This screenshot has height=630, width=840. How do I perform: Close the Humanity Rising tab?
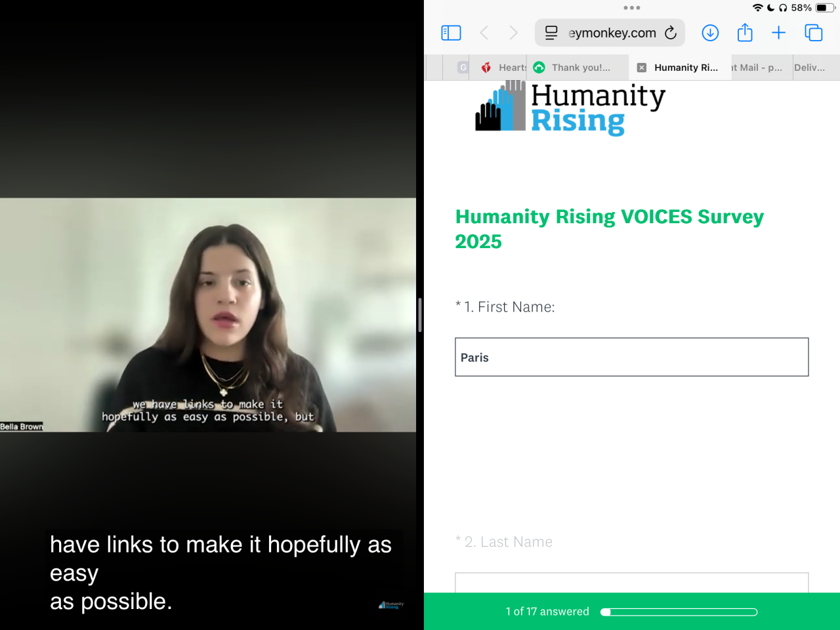(x=642, y=68)
